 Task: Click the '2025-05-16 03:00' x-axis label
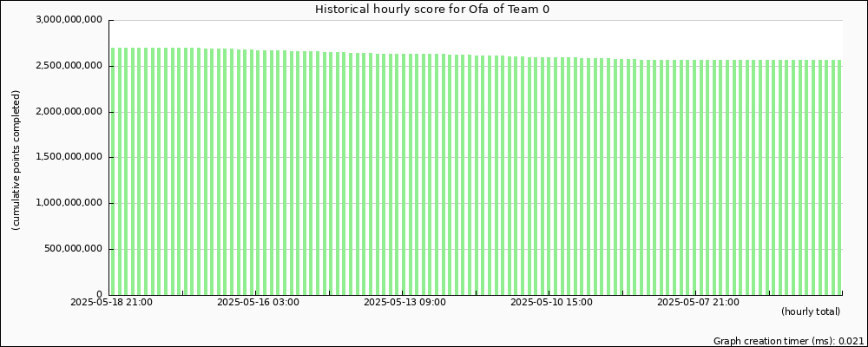coord(258,302)
